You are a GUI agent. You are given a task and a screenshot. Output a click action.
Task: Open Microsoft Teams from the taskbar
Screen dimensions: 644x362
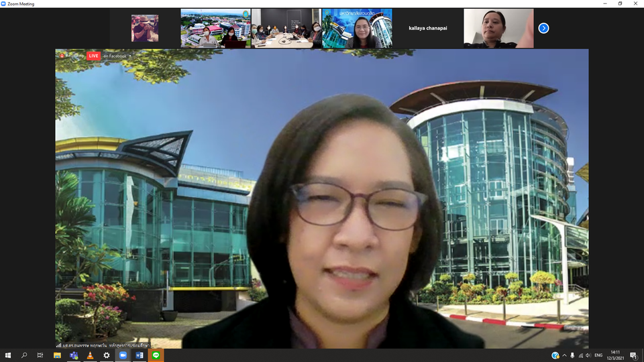[x=74, y=355]
